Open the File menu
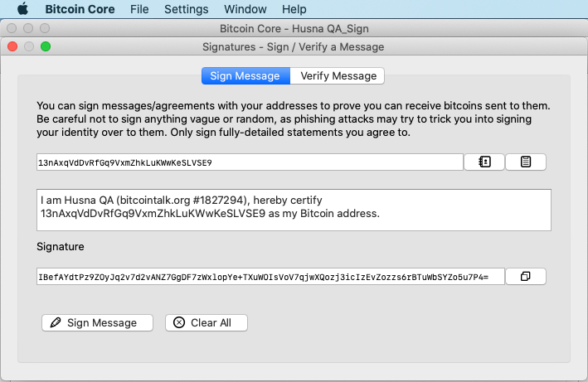The width and height of the screenshot is (588, 382). 139,9
